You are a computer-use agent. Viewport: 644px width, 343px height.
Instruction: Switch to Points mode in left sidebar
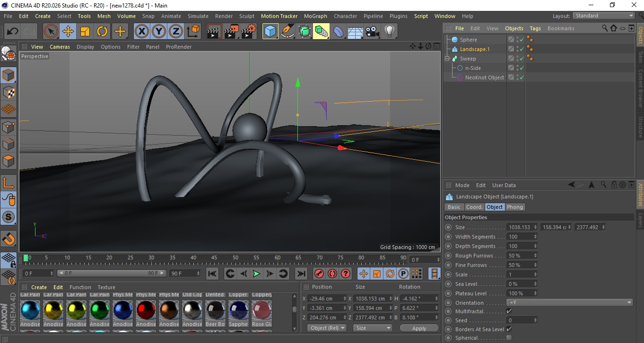(x=9, y=127)
